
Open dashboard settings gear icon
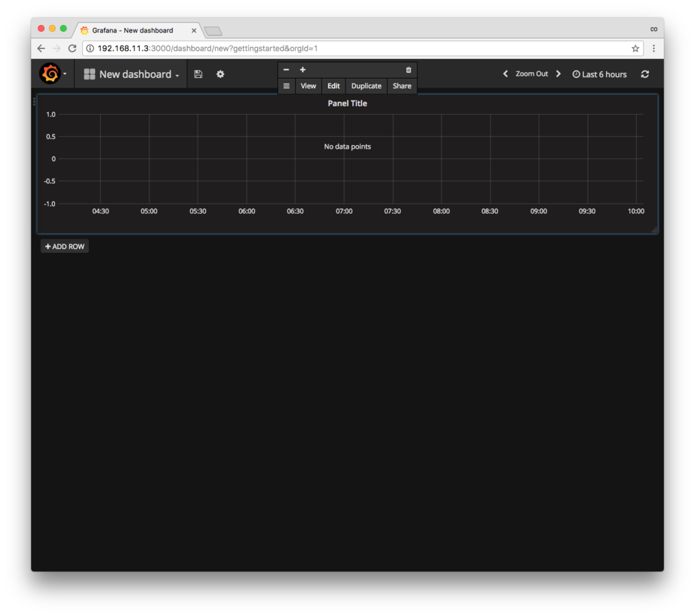click(221, 74)
